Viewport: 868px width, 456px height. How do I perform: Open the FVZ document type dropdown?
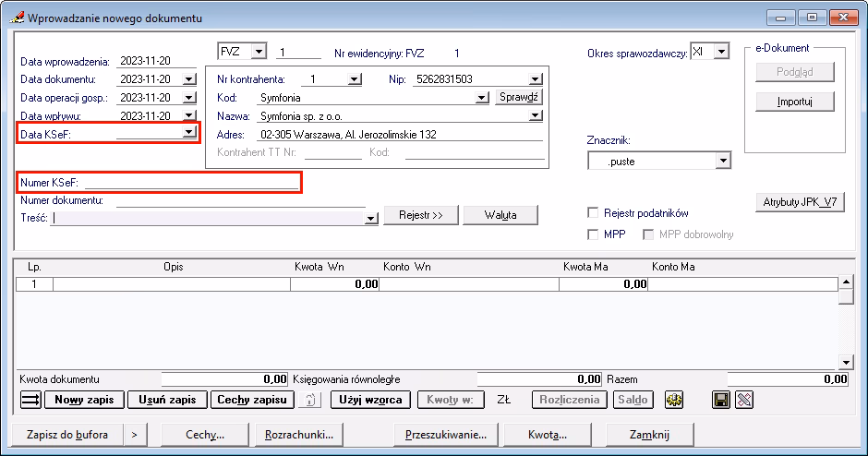point(259,52)
